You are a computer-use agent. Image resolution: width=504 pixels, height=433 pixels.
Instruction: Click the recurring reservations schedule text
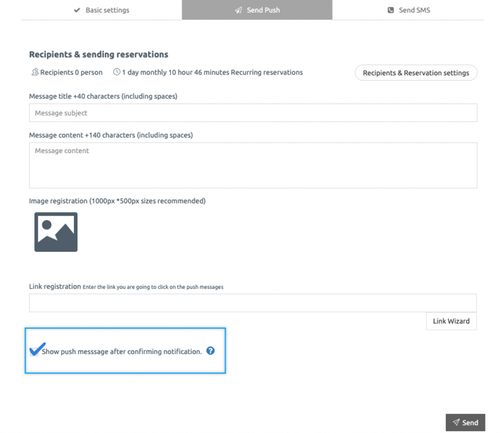click(x=212, y=72)
